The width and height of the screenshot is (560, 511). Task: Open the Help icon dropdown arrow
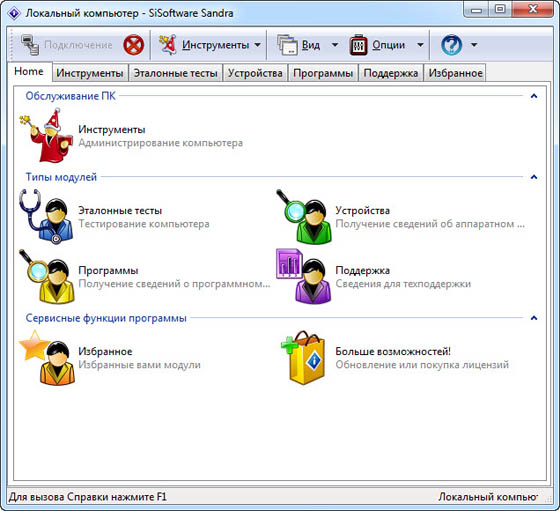474,45
